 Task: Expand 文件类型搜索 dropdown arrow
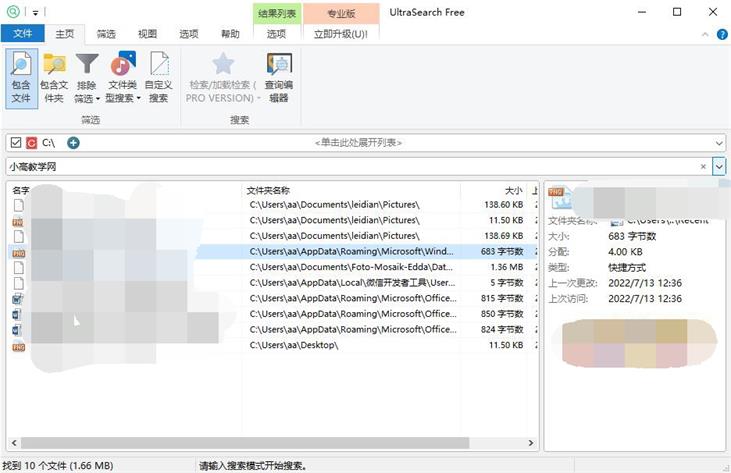138,99
